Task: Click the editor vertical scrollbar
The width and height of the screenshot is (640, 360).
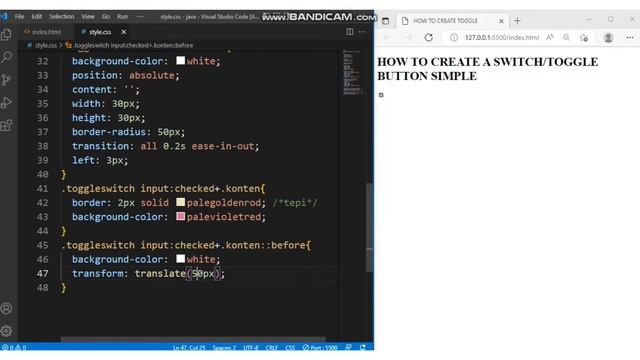Action: (x=369, y=227)
